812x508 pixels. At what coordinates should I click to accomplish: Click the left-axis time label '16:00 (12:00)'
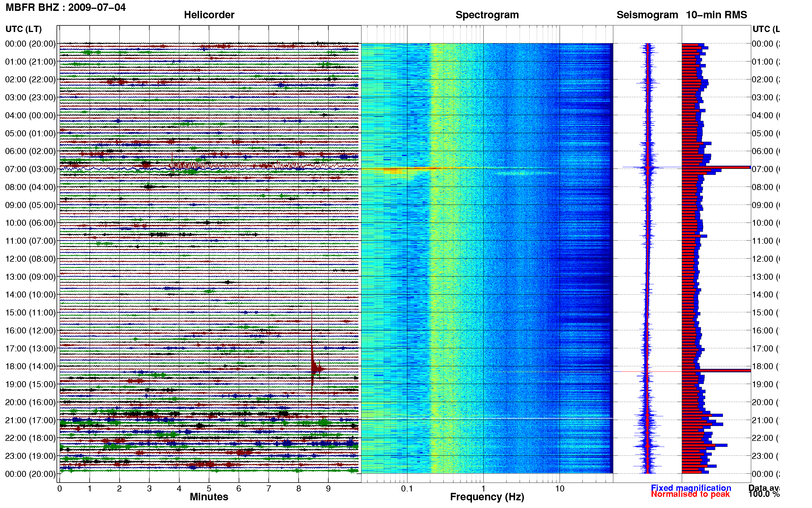30,331
